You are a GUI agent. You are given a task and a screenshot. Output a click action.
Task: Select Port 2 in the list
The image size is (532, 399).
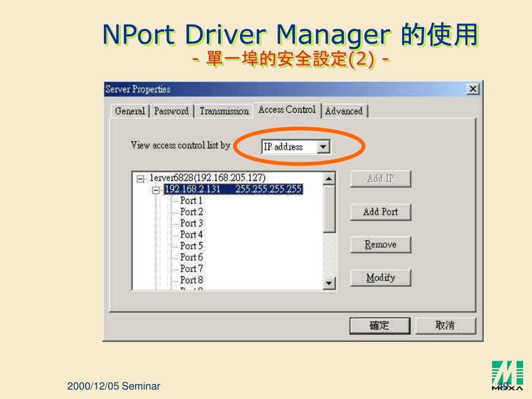pos(191,212)
